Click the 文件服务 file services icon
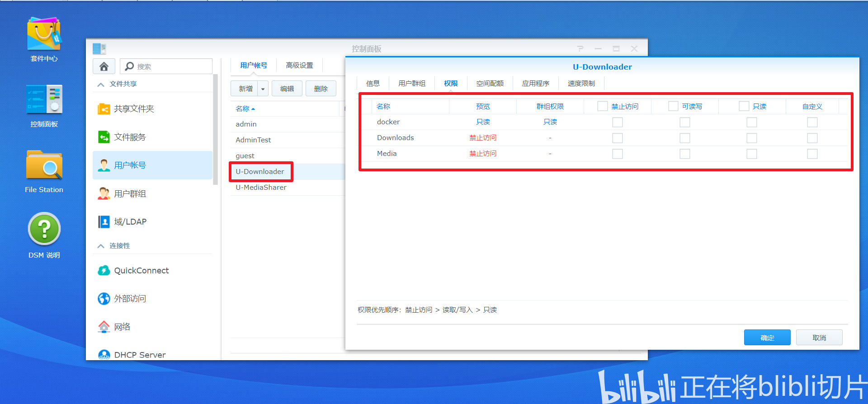The width and height of the screenshot is (868, 404). [x=104, y=137]
